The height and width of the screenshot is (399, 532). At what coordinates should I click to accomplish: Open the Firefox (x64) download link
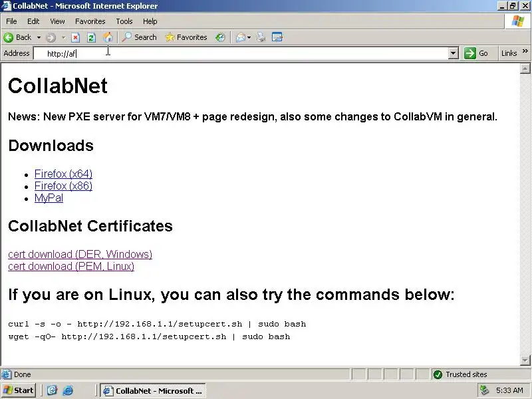pos(63,174)
